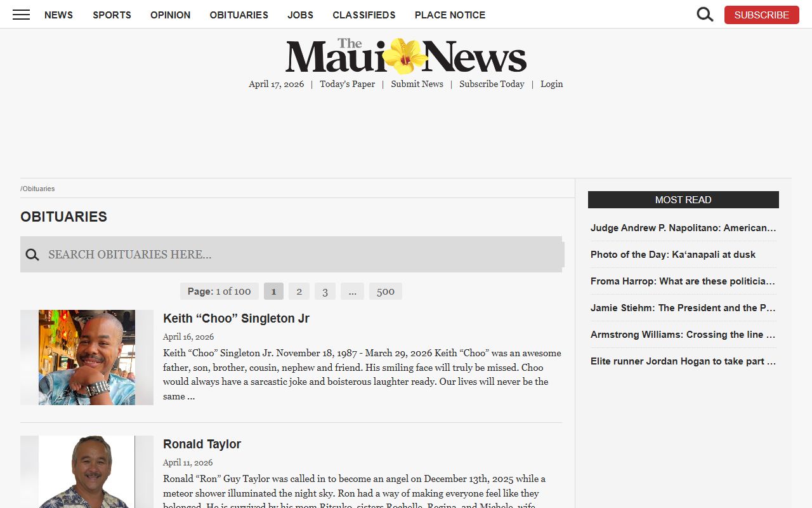Viewport: 812px width, 508px height.
Task: Read Judge Andrew P. Napolitano article
Action: pos(683,227)
